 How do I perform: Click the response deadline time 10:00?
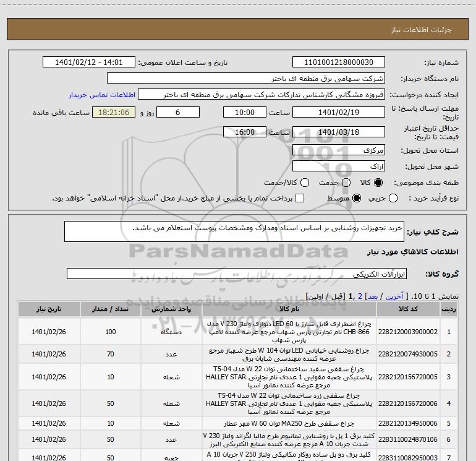coord(245,113)
